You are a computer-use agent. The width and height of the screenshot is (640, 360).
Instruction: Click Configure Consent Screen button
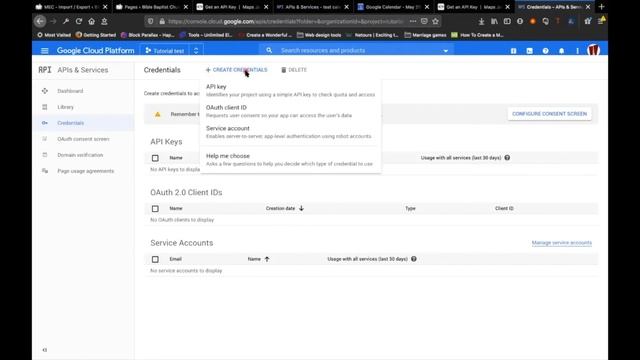[x=549, y=114]
